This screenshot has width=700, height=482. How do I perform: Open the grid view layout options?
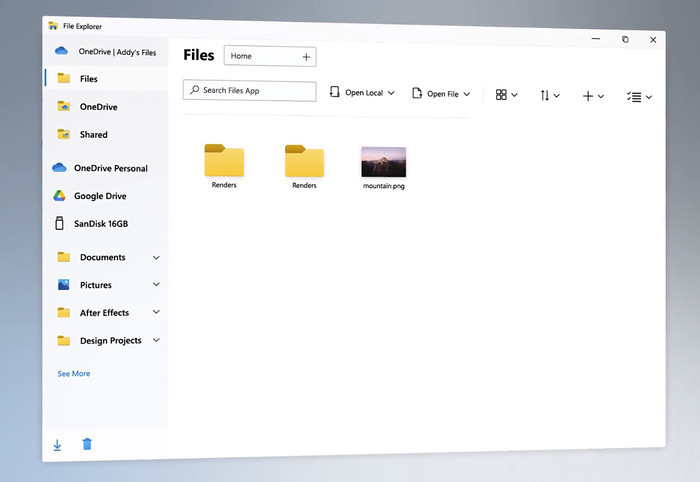click(506, 95)
